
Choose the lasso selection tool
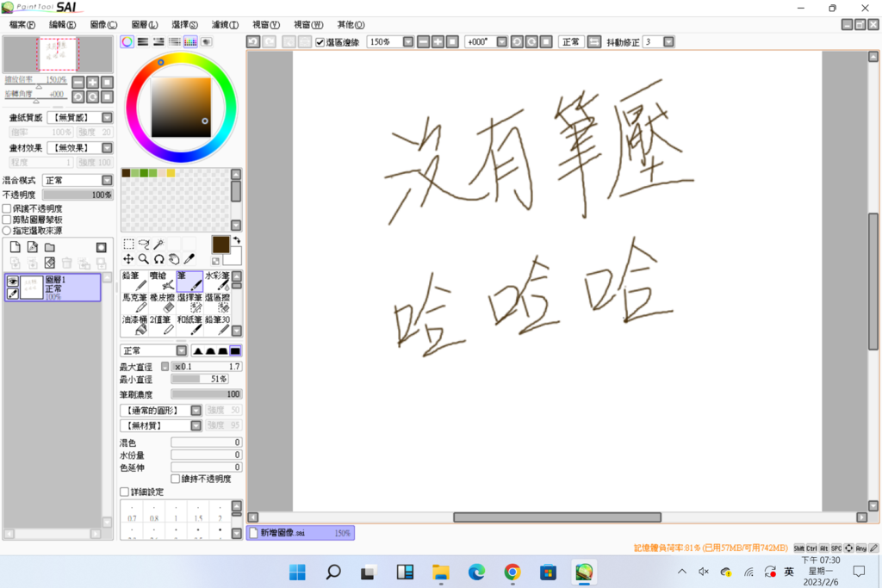(144, 244)
